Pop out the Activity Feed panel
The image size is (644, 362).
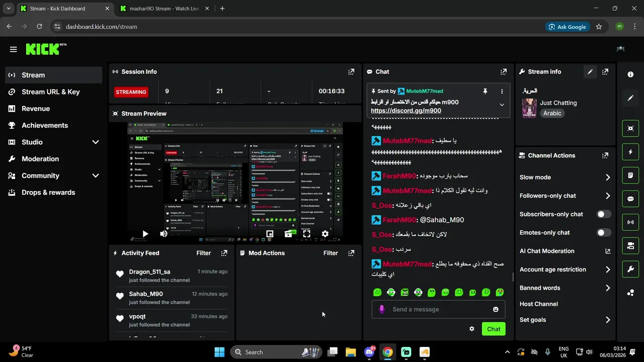pos(224,253)
